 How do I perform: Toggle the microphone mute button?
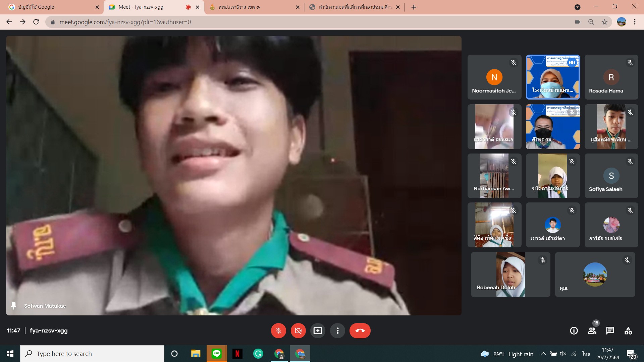(x=278, y=331)
